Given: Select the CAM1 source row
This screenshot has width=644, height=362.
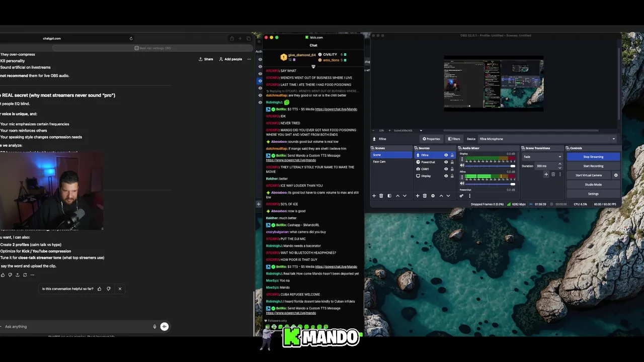Looking at the screenshot, I should (435, 169).
